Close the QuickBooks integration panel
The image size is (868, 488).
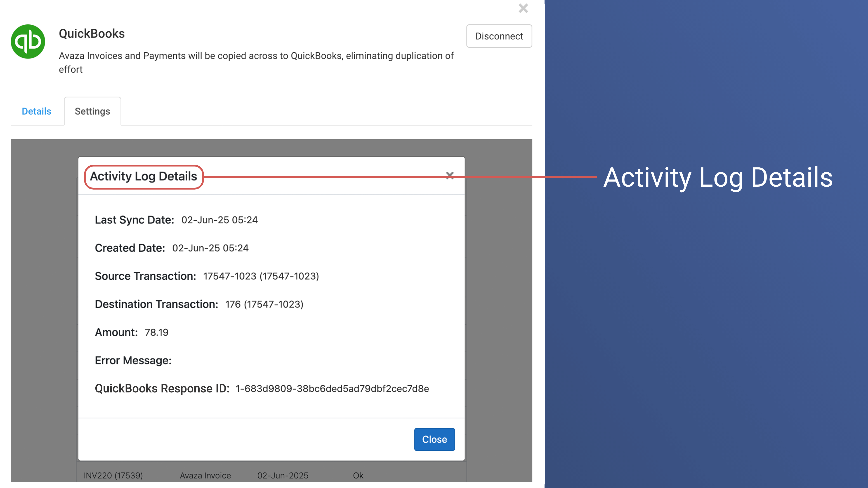pyautogui.click(x=523, y=8)
